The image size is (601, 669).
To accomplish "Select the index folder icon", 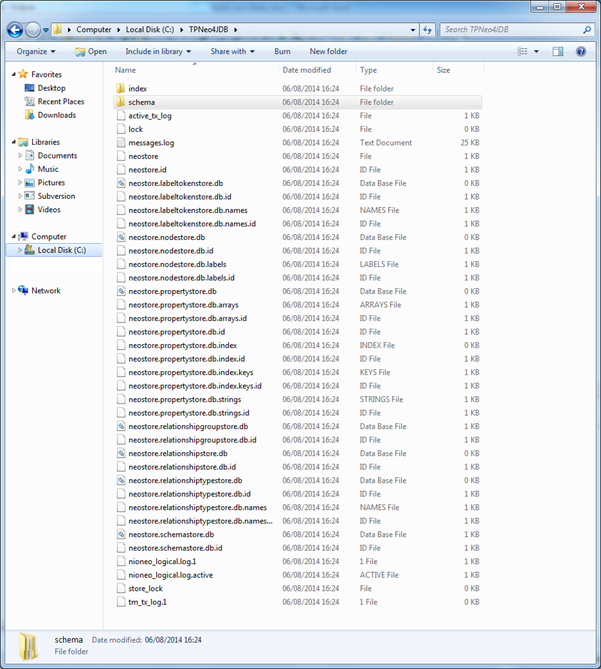I will coord(121,88).
